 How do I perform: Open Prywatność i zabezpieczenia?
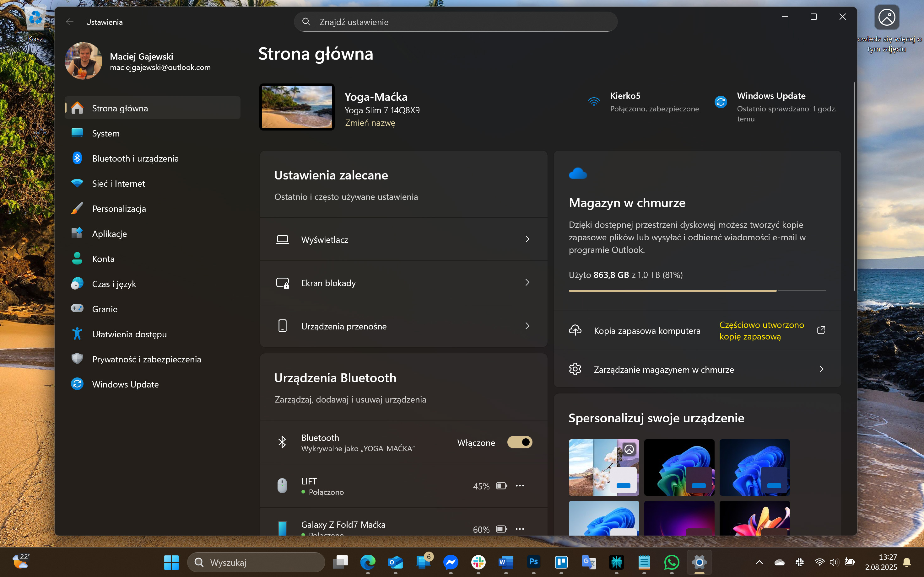pos(152,359)
